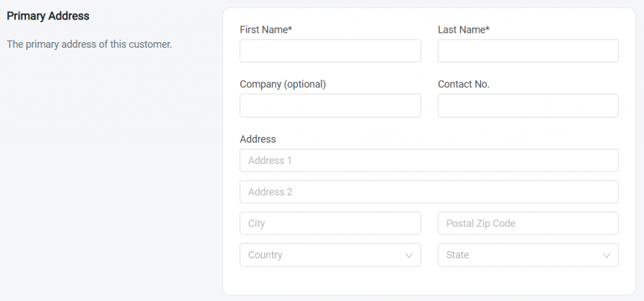Focus the Last Name text box
The height and width of the screenshot is (301, 644).
[x=528, y=51]
